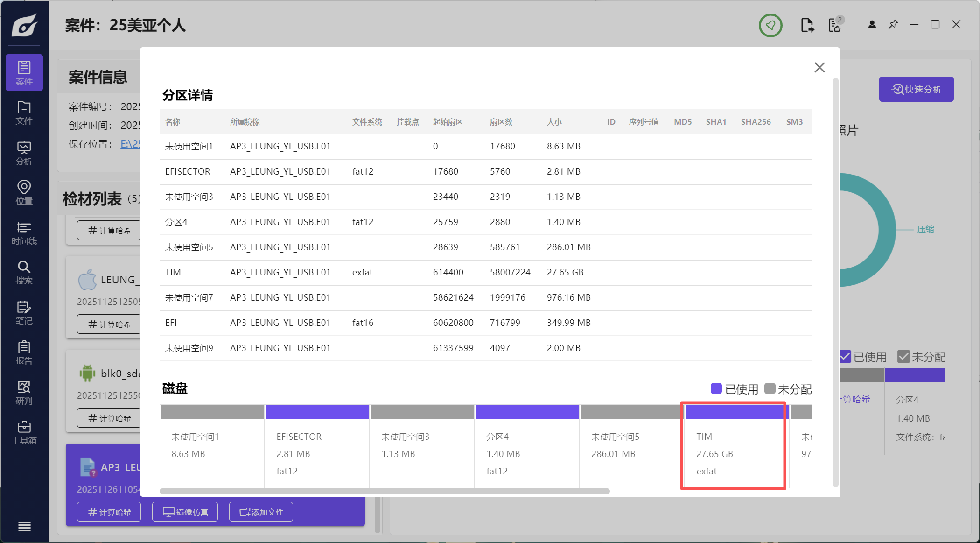Open the 笔记 (Notes) sidebar section

click(24, 313)
